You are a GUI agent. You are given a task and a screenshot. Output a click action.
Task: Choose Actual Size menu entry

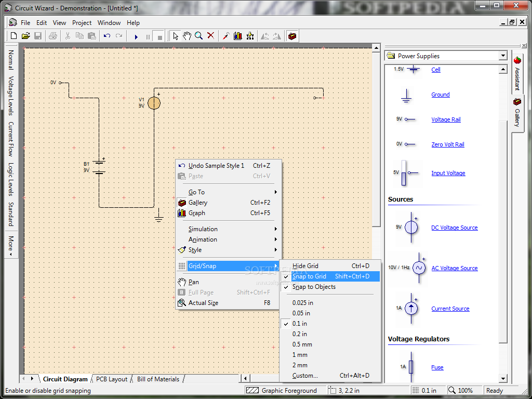pyautogui.click(x=229, y=303)
